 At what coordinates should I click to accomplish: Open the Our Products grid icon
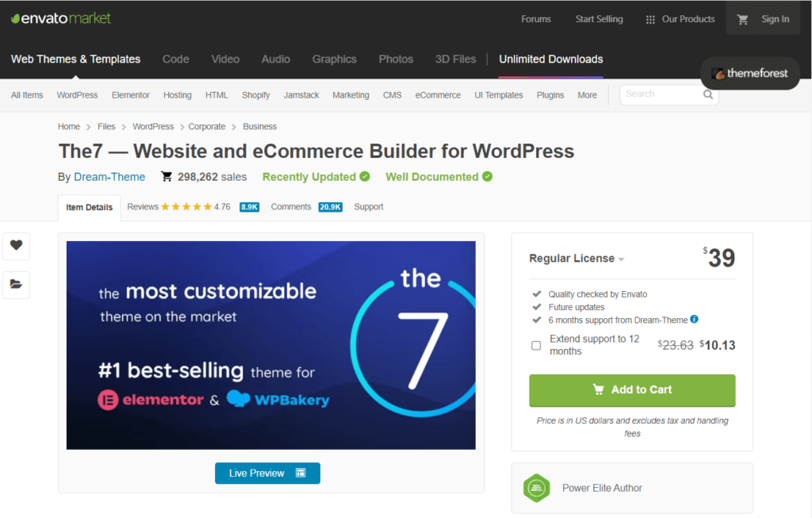point(650,20)
